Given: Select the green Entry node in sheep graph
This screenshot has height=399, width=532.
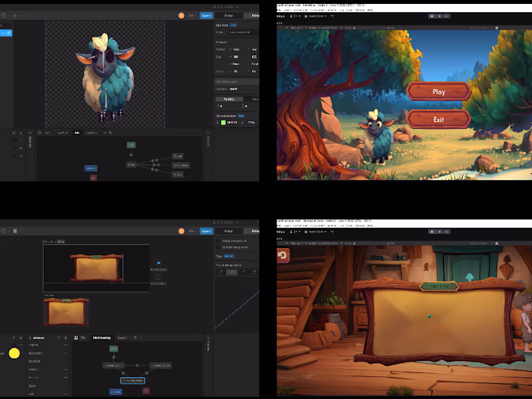Looking at the screenshot, I should pos(131,145).
